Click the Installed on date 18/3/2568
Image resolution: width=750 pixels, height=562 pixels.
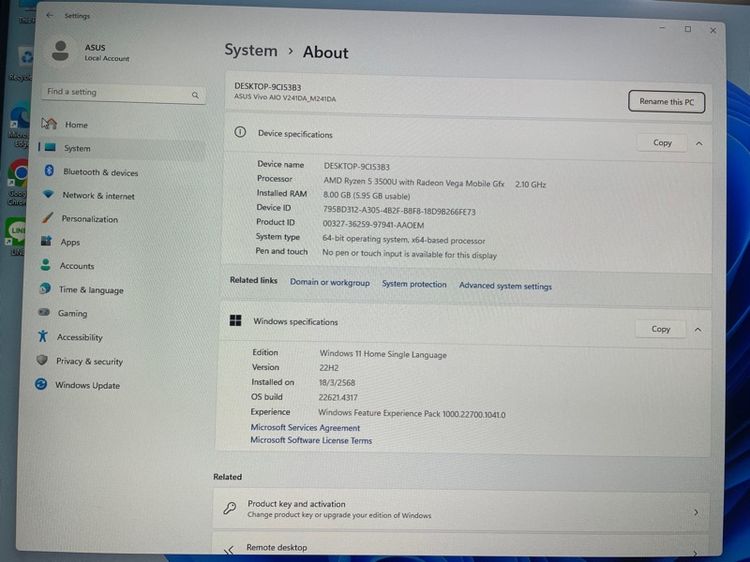(337, 382)
